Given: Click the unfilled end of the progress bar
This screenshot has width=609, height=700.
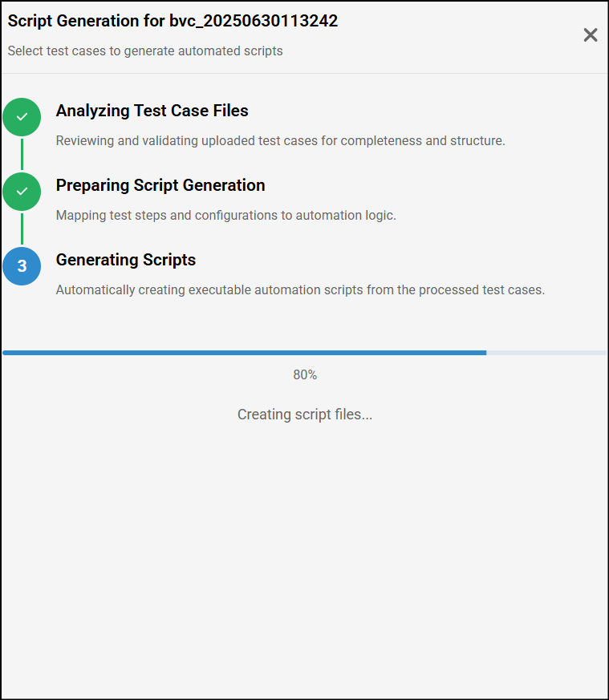Looking at the screenshot, I should [x=546, y=352].
